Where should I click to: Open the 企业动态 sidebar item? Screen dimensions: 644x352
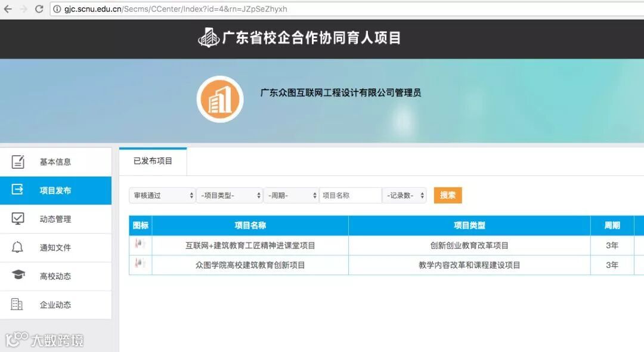tap(55, 305)
